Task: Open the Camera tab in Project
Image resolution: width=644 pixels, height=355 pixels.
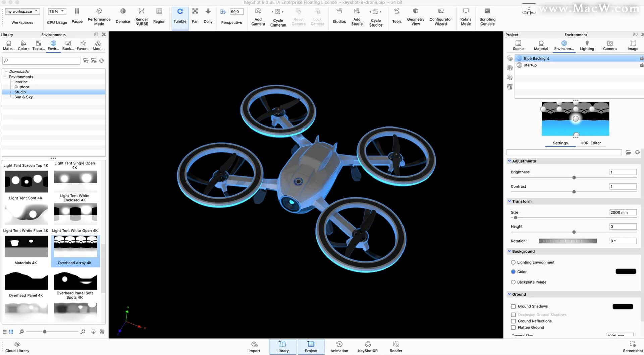Action: (610, 45)
